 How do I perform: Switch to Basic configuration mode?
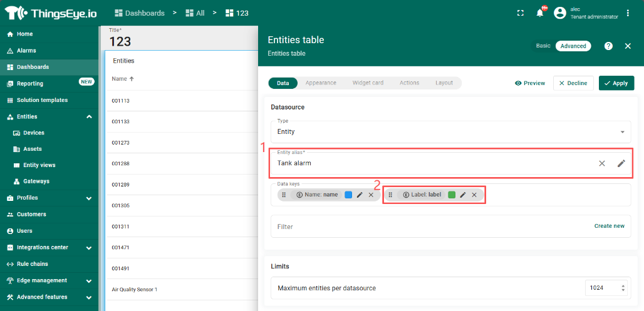[x=543, y=46]
